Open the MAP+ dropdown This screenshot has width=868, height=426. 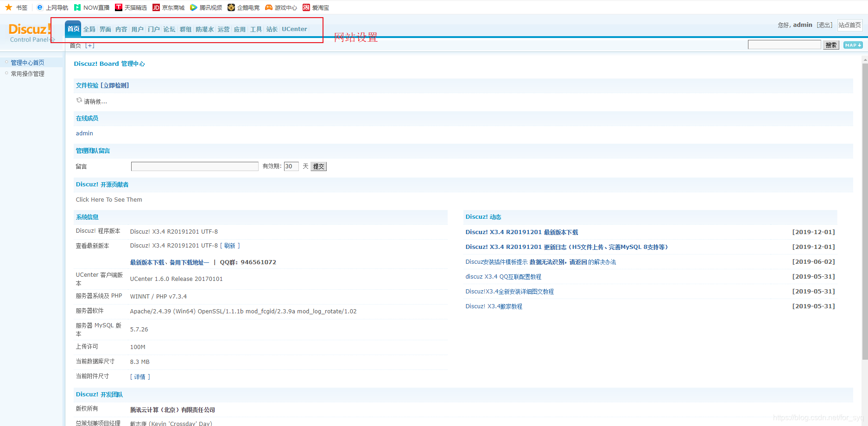852,45
